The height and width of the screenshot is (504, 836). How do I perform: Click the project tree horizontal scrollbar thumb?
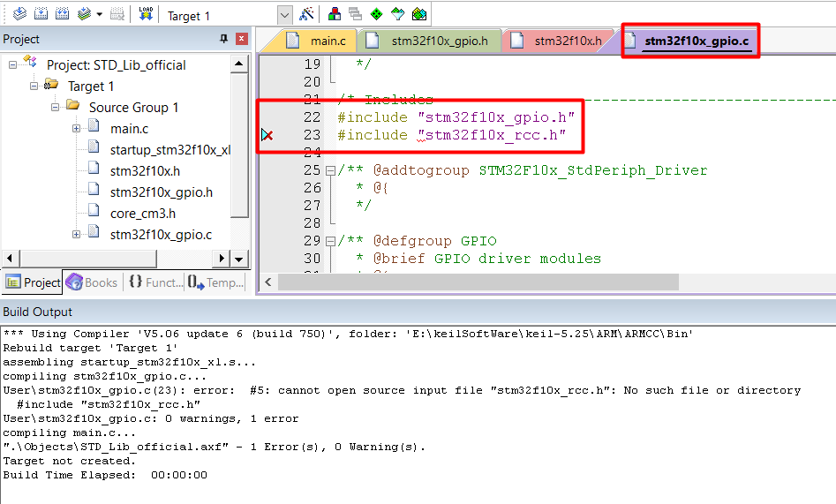tap(88, 260)
